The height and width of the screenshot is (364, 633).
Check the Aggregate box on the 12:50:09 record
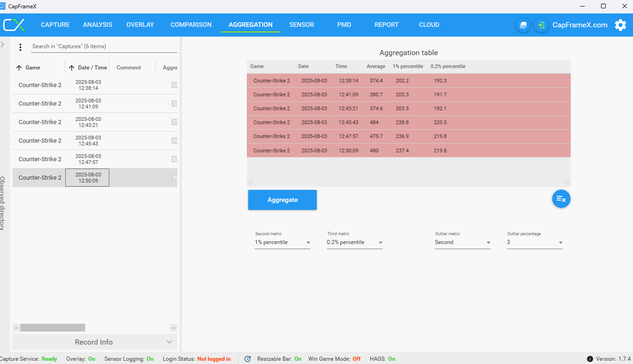point(175,177)
